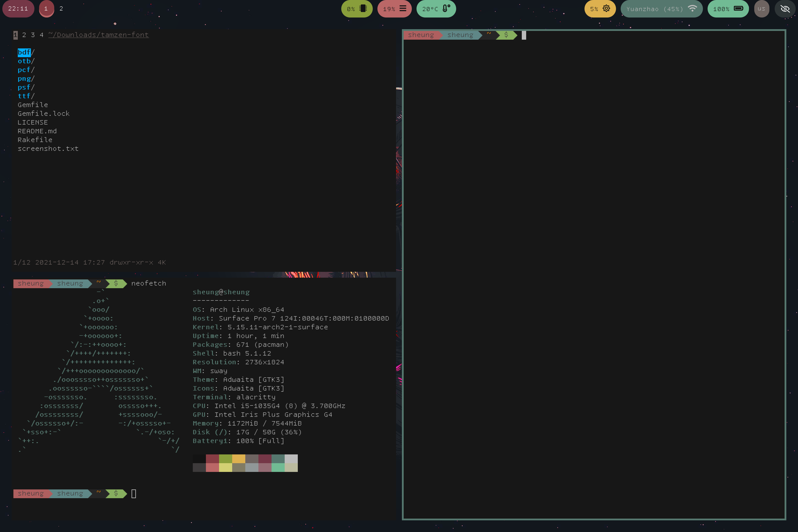Click the brightness gear icon
This screenshot has height=532, width=798.
tap(606, 8)
